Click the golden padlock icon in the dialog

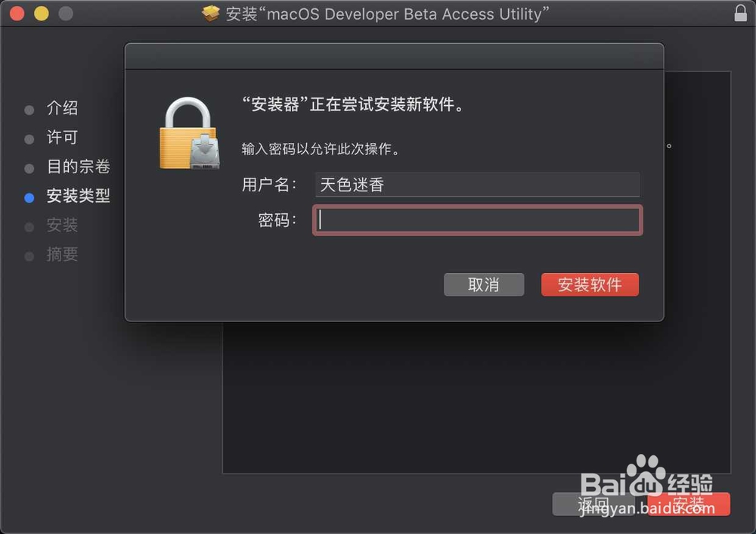pyautogui.click(x=190, y=133)
